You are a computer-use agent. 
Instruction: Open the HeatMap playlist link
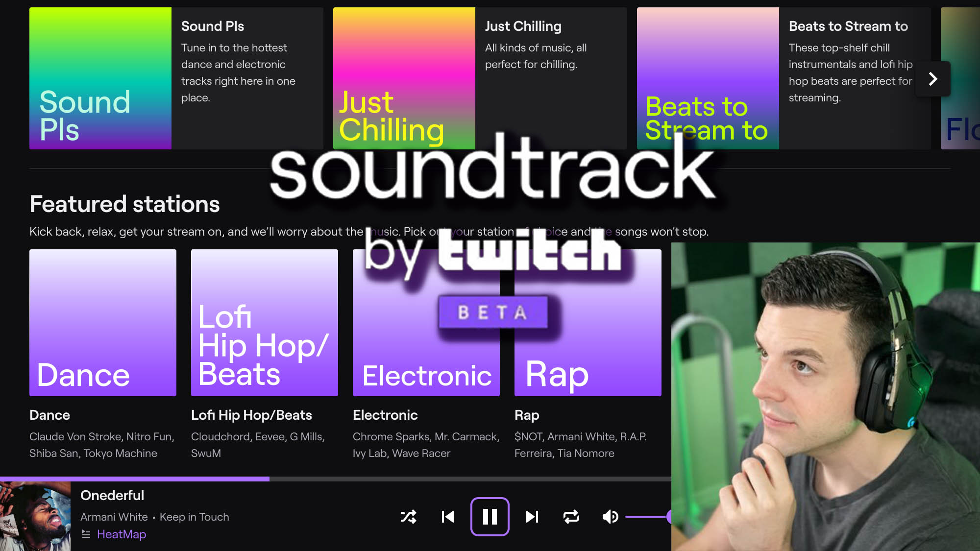(x=122, y=534)
